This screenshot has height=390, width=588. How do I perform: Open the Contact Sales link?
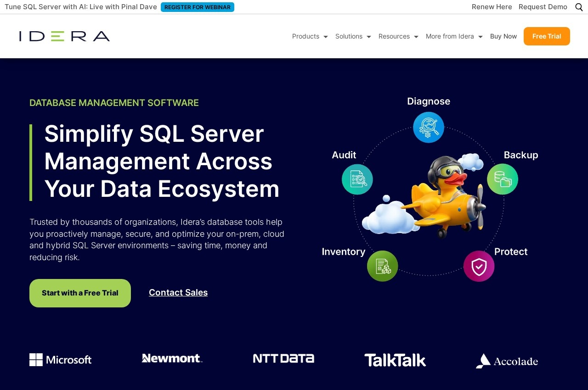click(x=178, y=293)
